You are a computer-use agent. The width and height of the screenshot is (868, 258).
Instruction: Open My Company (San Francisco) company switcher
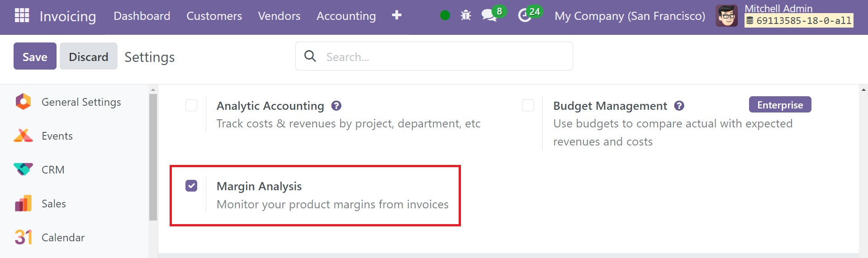pos(630,16)
